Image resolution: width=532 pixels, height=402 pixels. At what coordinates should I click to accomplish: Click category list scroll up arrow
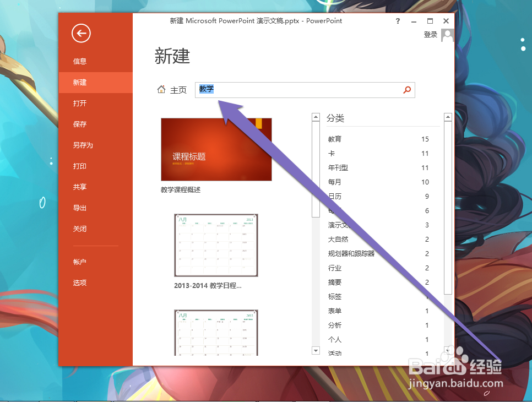pos(448,117)
